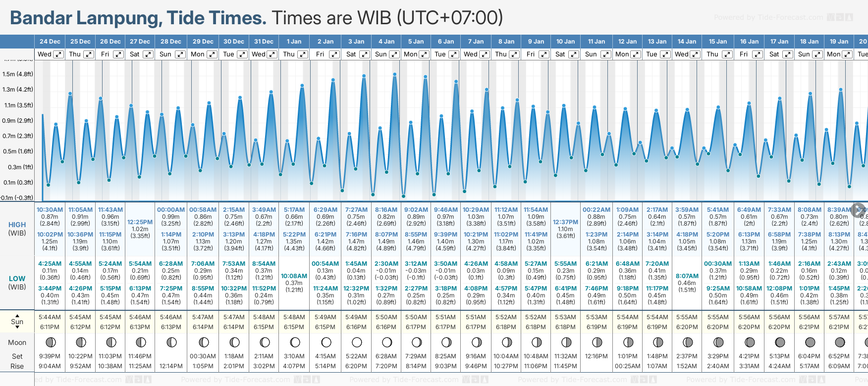Screen dimensions: 868x386
Task: Click expand icon next to Tue 6 Jan
Action: pos(454,54)
